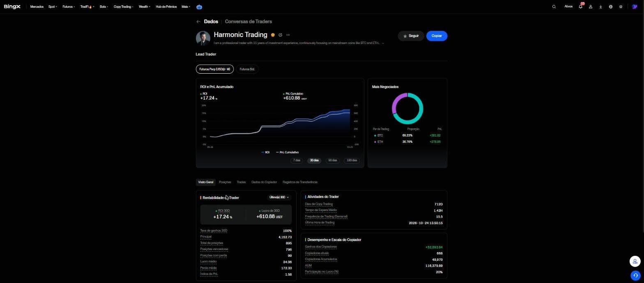The image size is (644, 283).
Task: Click the share icon next to trader name
Action: tap(281, 35)
